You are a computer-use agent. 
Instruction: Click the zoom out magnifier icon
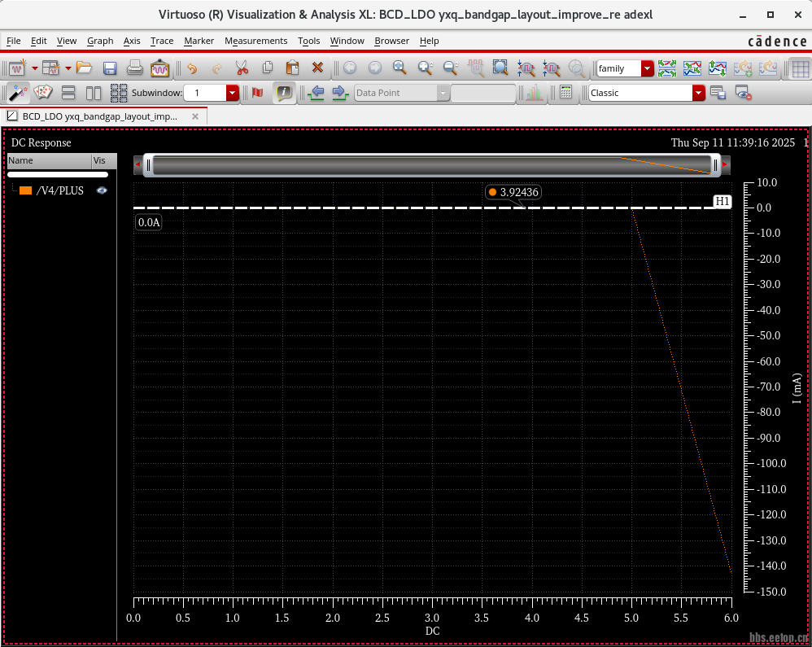451,68
